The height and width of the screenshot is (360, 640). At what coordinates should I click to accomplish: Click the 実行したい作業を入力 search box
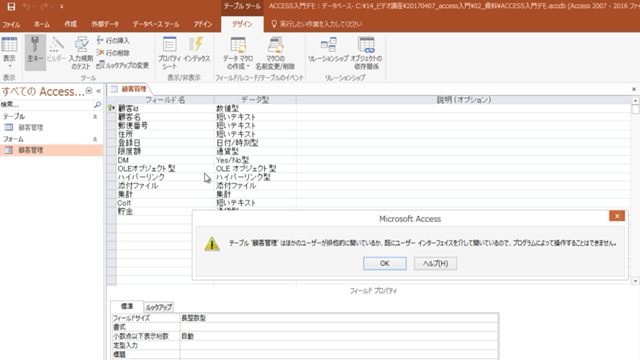(x=320, y=24)
